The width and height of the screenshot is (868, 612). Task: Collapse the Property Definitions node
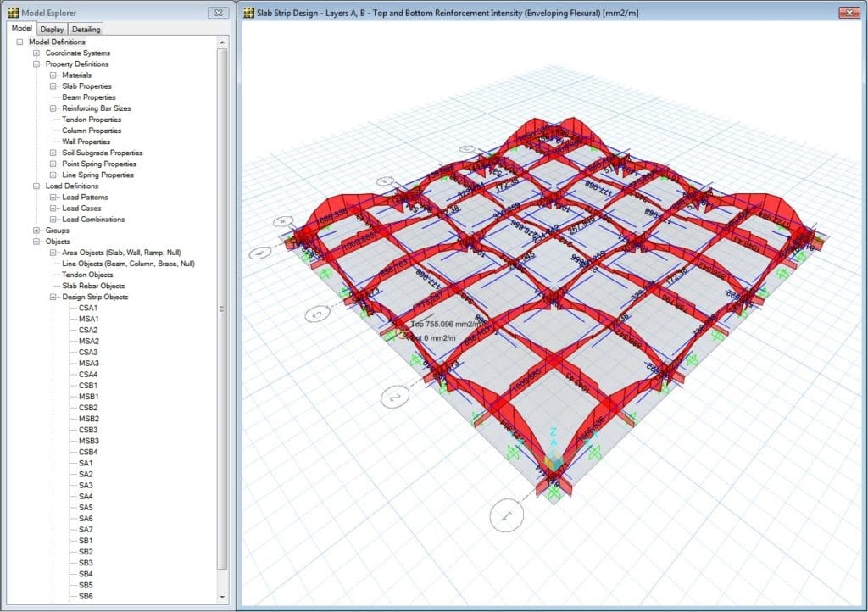pos(36,64)
